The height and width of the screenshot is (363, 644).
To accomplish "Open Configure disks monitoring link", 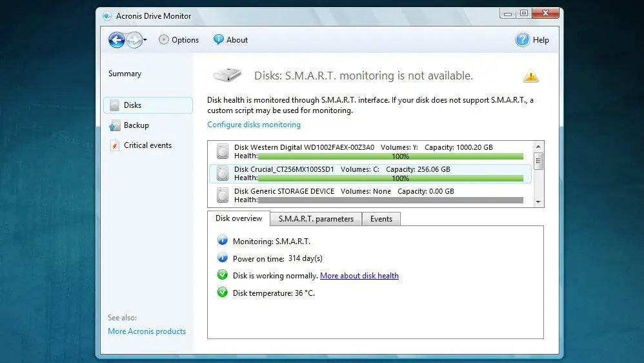I will point(254,125).
